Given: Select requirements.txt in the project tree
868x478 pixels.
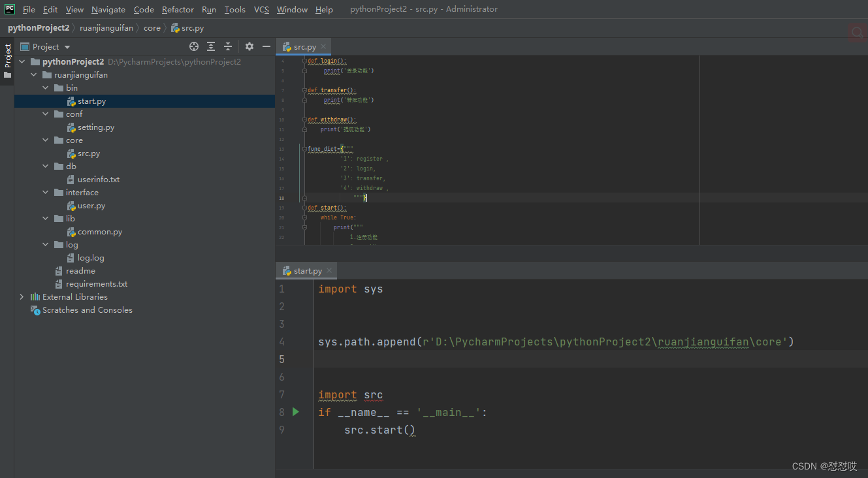Looking at the screenshot, I should [97, 284].
